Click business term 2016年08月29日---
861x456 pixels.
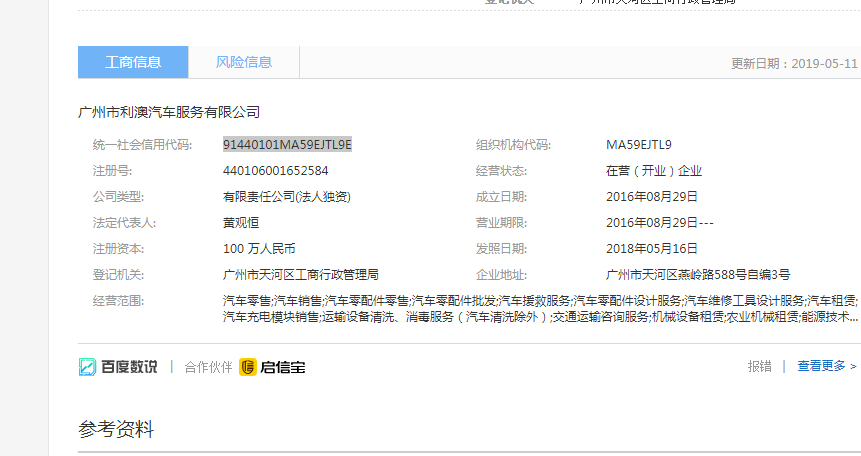660,223
